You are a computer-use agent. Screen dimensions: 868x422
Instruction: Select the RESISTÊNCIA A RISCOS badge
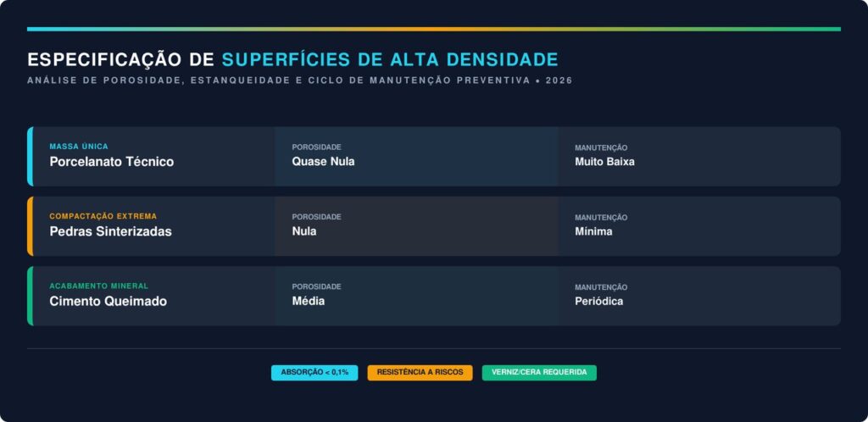tap(420, 373)
